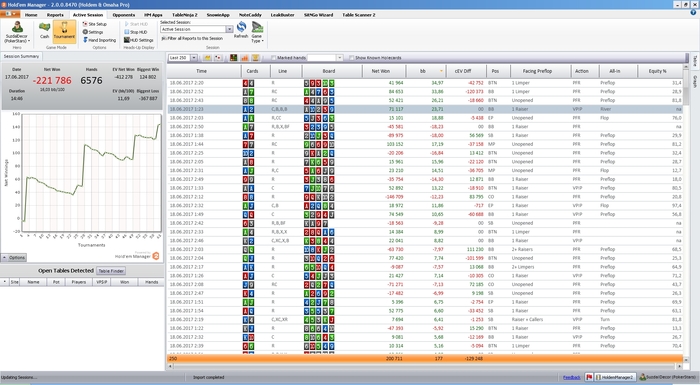Screen dimensions: 700x385
Task: Select the Cash game mode icon
Action: coord(44,28)
